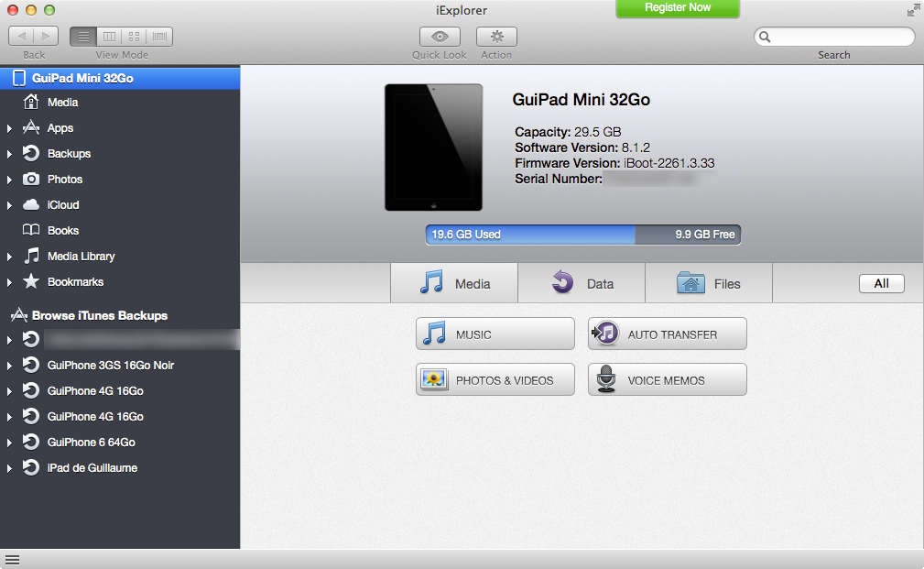Open PHOTOS & VIDEOS button

pyautogui.click(x=495, y=379)
